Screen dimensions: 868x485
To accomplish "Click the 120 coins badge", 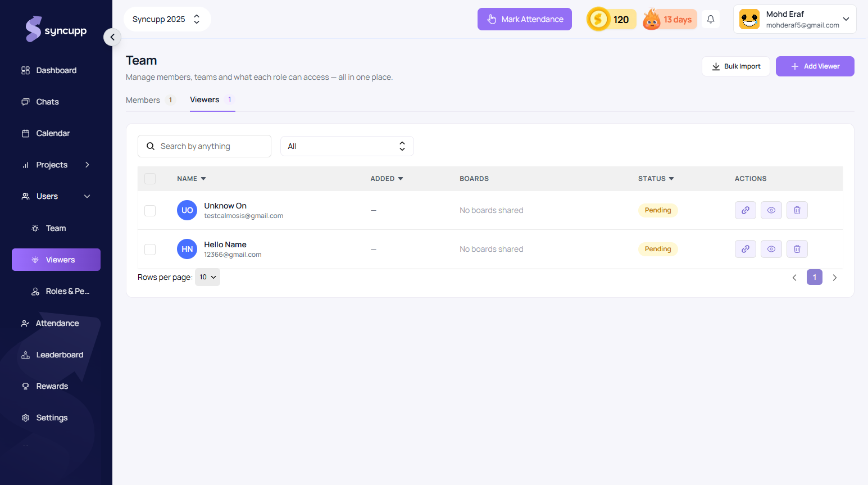I will point(611,19).
